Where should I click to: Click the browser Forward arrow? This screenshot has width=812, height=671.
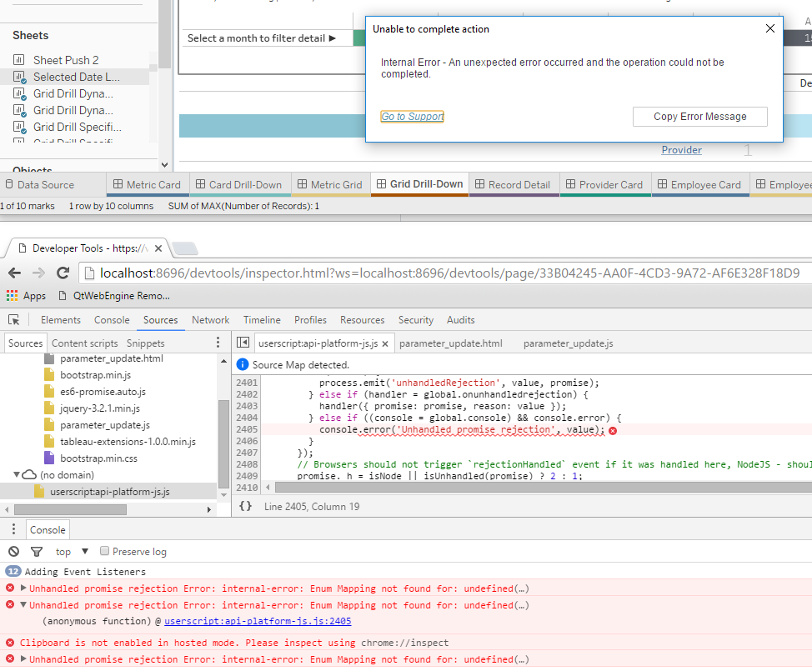coord(39,273)
